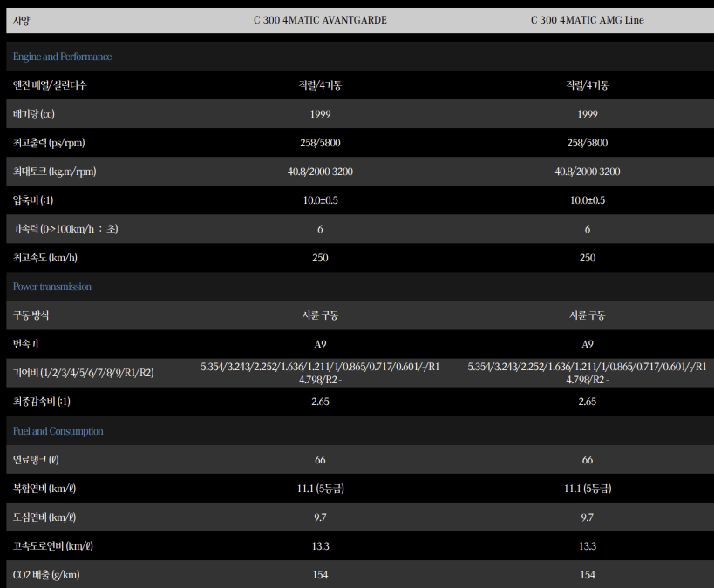This screenshot has width=714, height=588.
Task: Select the 'Engine and Performance' section heading
Action: point(63,57)
